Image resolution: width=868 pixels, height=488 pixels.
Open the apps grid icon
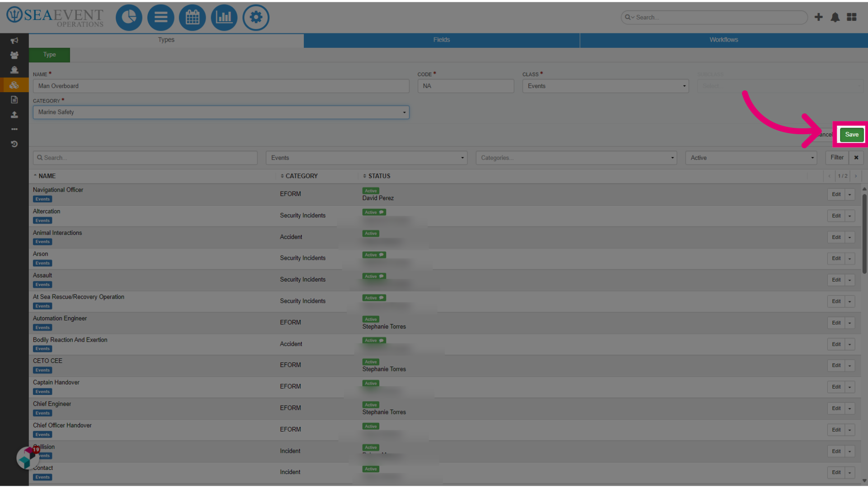852,17
